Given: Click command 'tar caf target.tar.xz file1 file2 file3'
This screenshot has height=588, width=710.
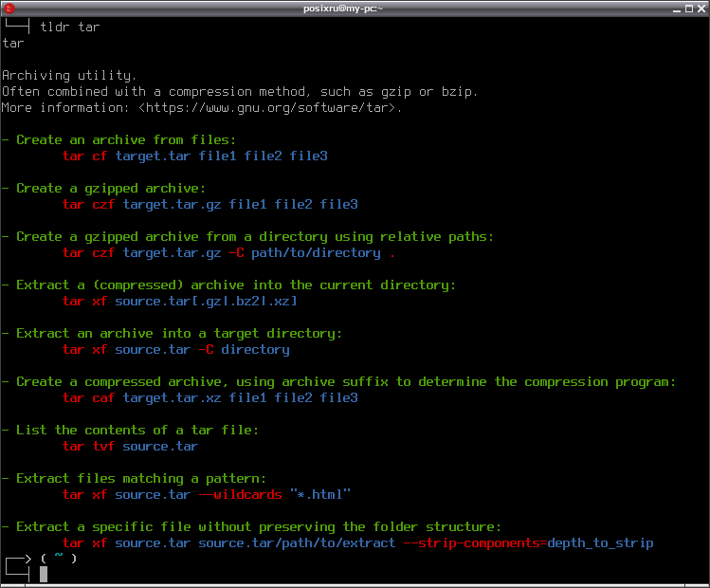Looking at the screenshot, I should [x=210, y=398].
